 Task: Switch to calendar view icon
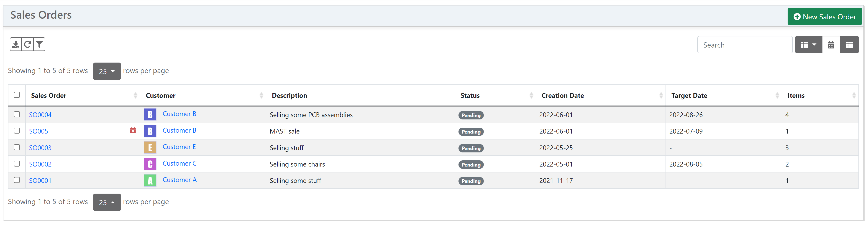[x=831, y=45]
